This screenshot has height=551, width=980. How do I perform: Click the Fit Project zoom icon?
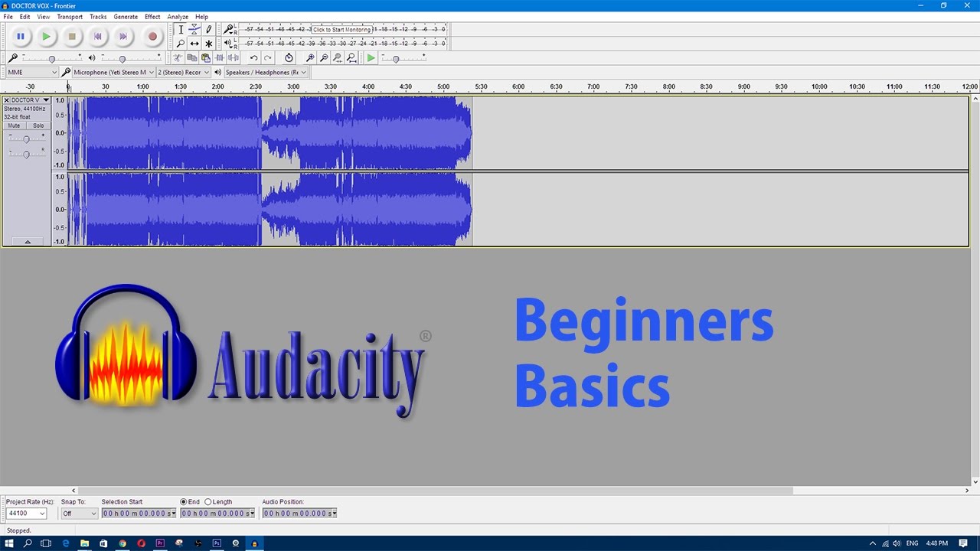click(351, 58)
